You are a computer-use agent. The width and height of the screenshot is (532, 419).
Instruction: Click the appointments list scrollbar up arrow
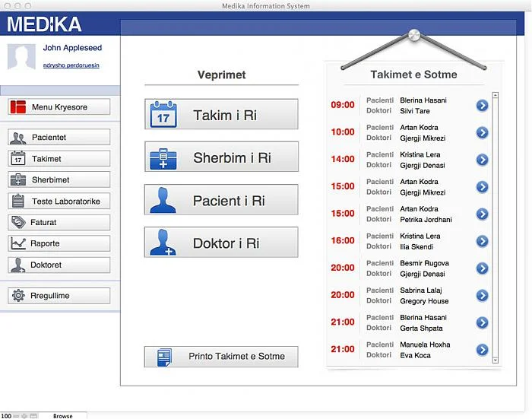[x=496, y=95]
